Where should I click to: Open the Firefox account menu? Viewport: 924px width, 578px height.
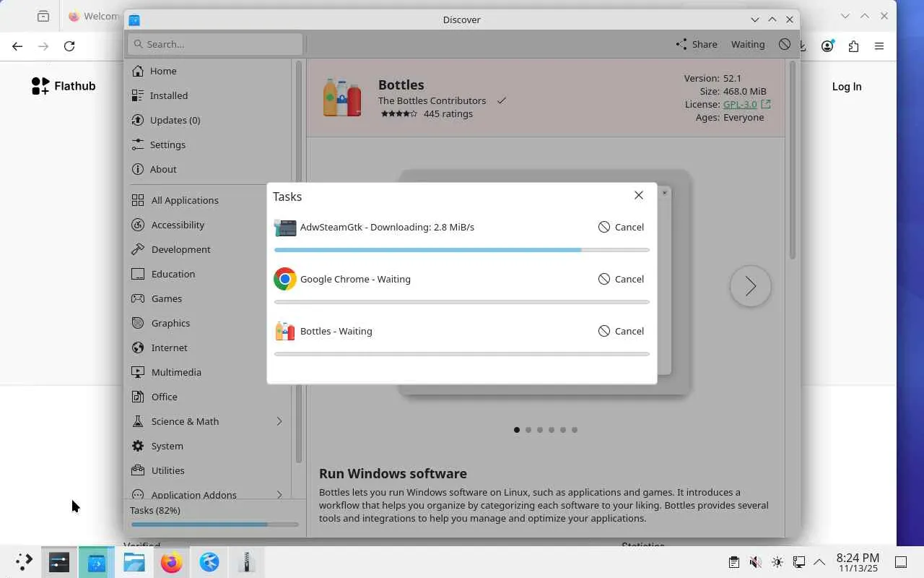(827, 46)
